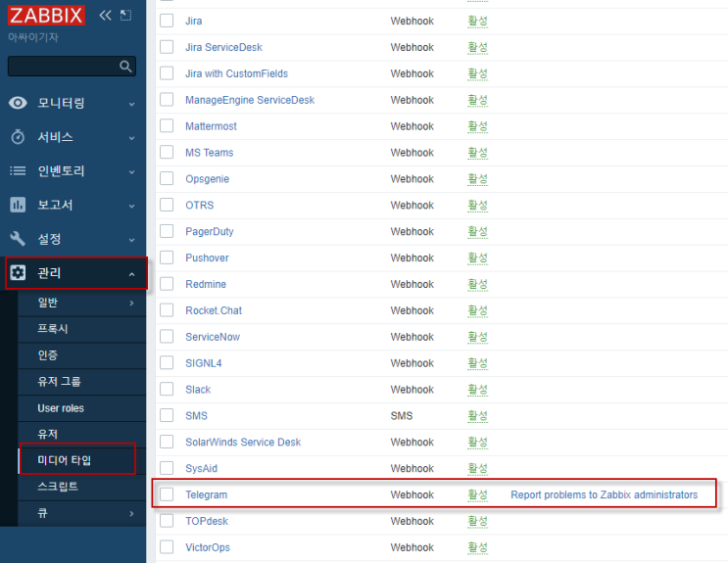Collapse the 관리 menu chevron
Image resolution: width=728 pixels, height=563 pixels.
[132, 274]
